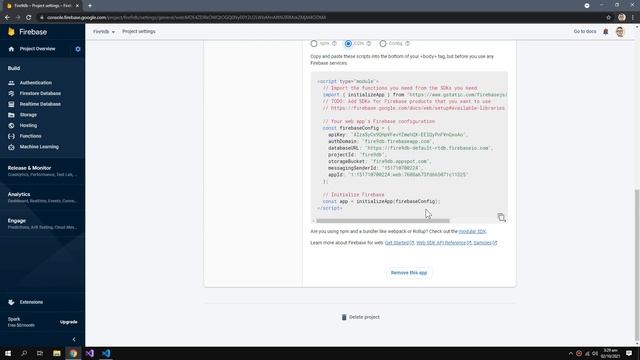This screenshot has width=640, height=360.
Task: Open the Fire9db project dropdown
Action: click(104, 31)
